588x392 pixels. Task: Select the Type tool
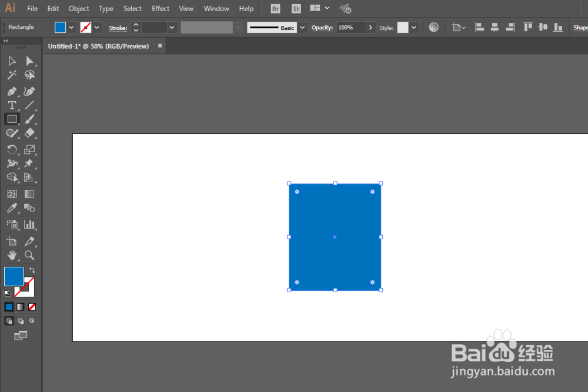(12, 105)
